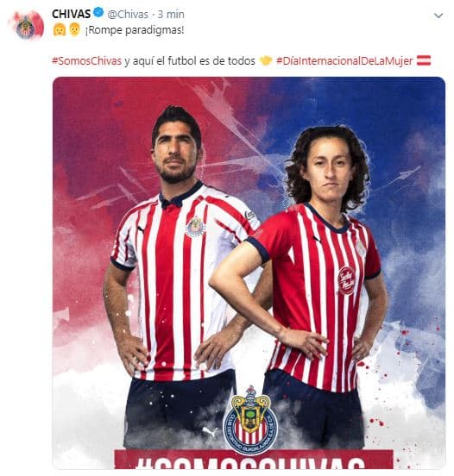Open the tweet via 3 min timestamp
The image size is (454, 476).
[x=171, y=15]
